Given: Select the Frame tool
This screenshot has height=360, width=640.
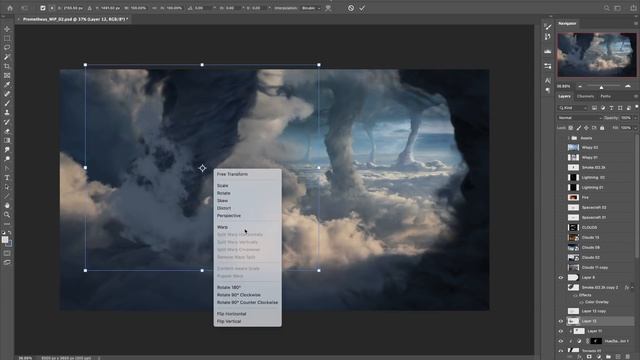Looking at the screenshot, I should coord(7,76).
